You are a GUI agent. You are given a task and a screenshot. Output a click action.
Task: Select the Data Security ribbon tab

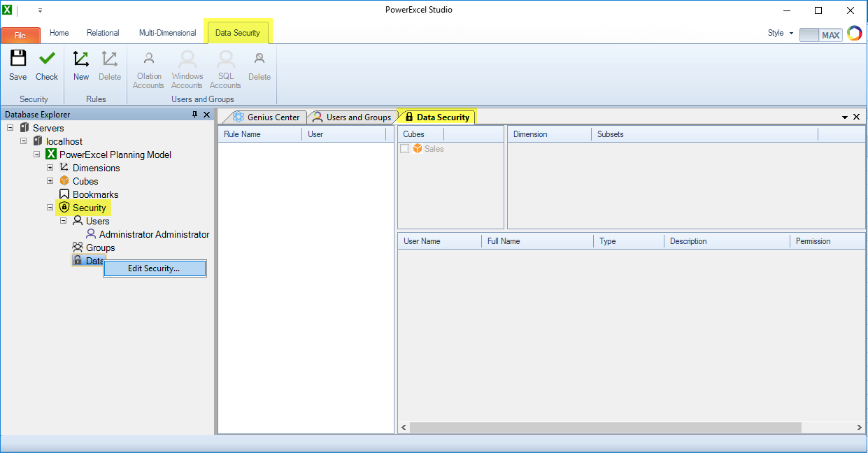coord(238,33)
